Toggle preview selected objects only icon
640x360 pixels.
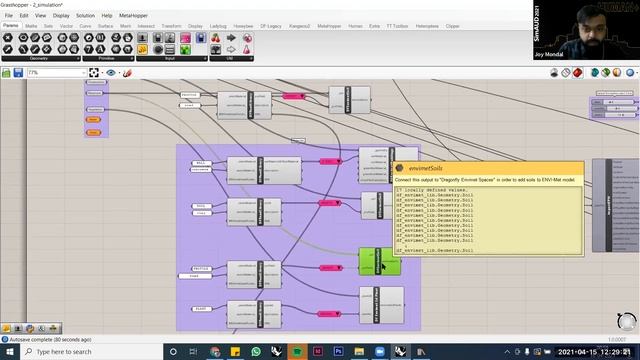(x=595, y=73)
